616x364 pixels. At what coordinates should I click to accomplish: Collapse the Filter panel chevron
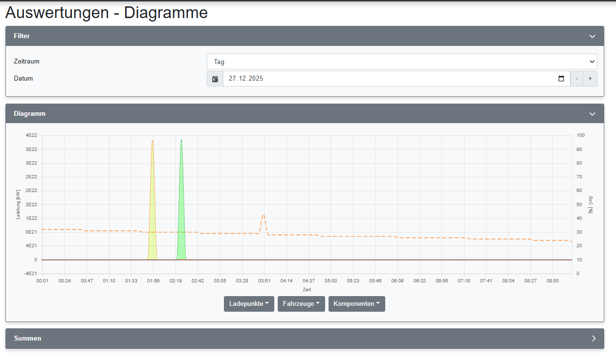pos(592,36)
